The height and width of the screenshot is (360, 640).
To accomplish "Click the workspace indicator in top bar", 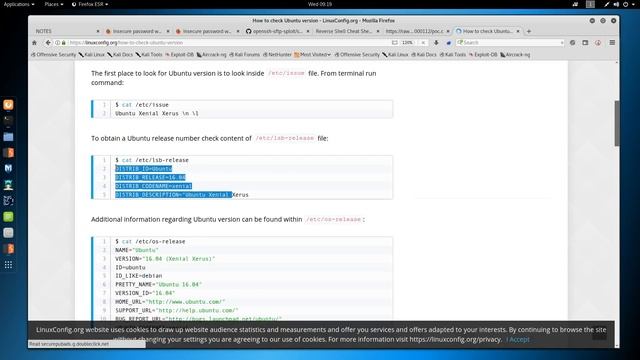I will pos(590,4).
